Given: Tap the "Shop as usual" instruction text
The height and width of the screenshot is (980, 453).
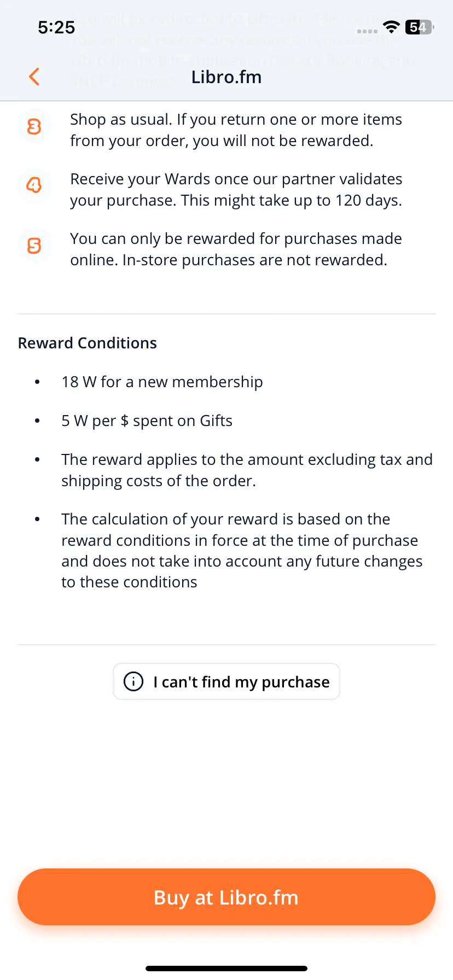Looking at the screenshot, I should coord(236,130).
